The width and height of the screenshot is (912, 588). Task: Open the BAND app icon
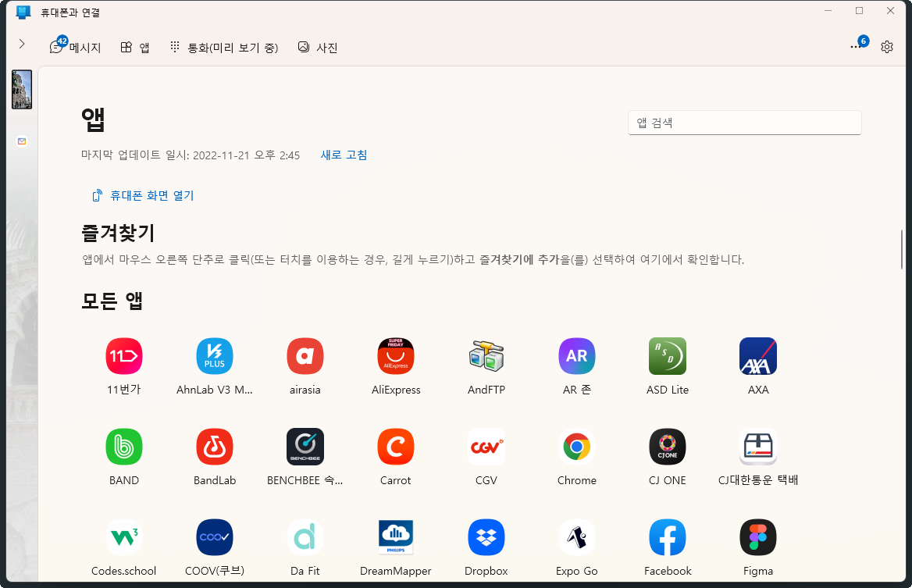124,447
